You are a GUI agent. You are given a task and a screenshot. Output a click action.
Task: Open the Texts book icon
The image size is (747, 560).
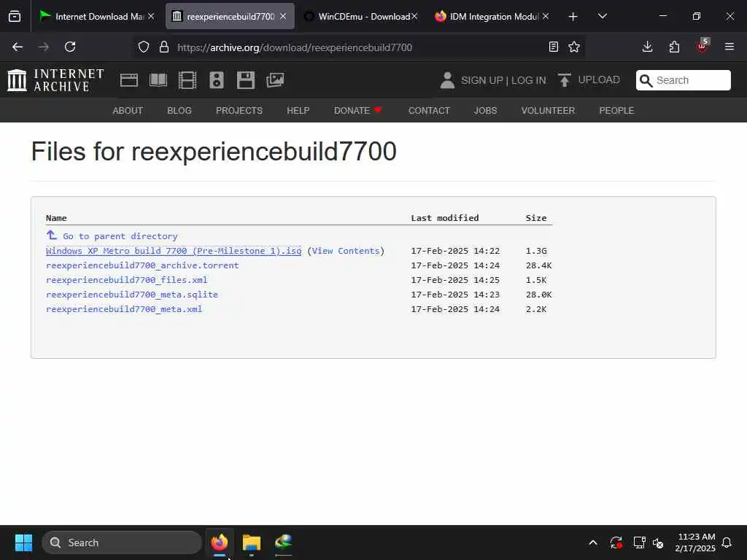[x=158, y=80]
